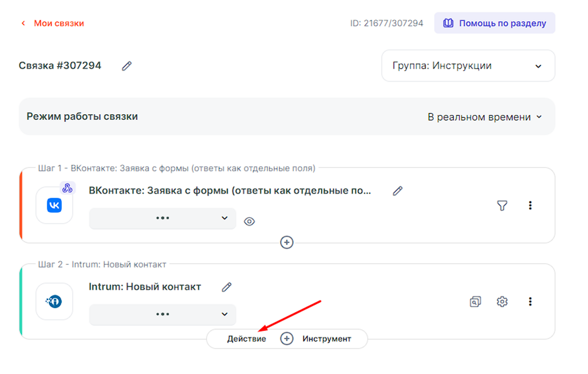Open the В реальном времени mode dropdown
Screen dimensions: 588x374
484,117
